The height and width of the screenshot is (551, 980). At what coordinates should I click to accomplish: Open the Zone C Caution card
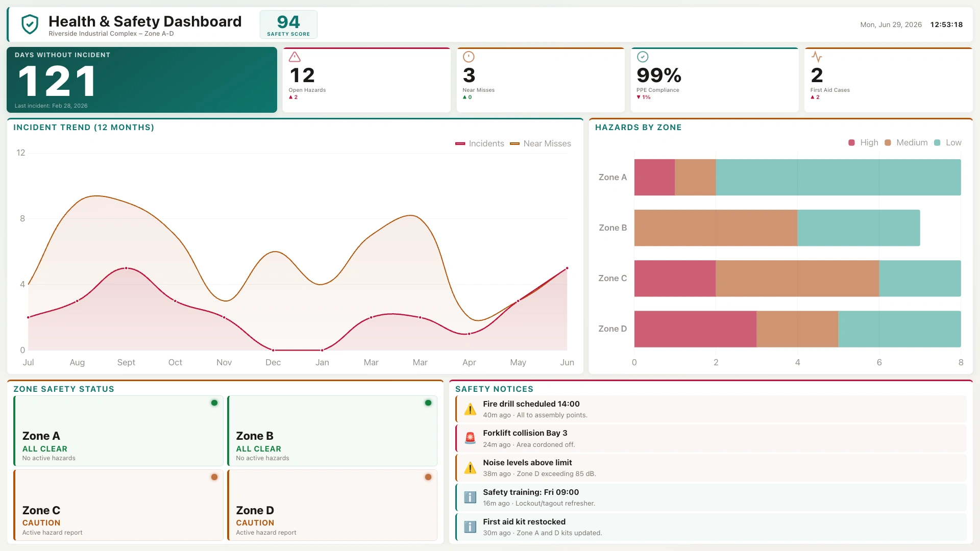[118, 505]
